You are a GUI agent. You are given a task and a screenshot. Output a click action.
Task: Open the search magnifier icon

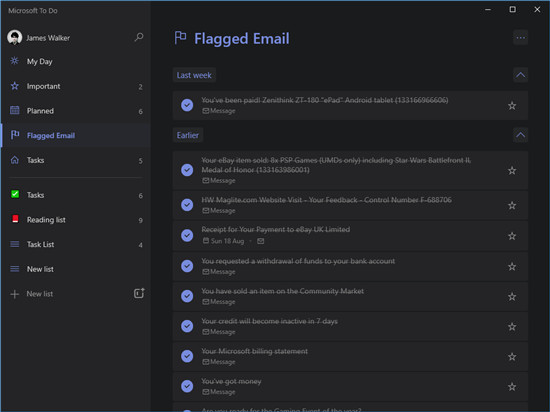click(139, 37)
